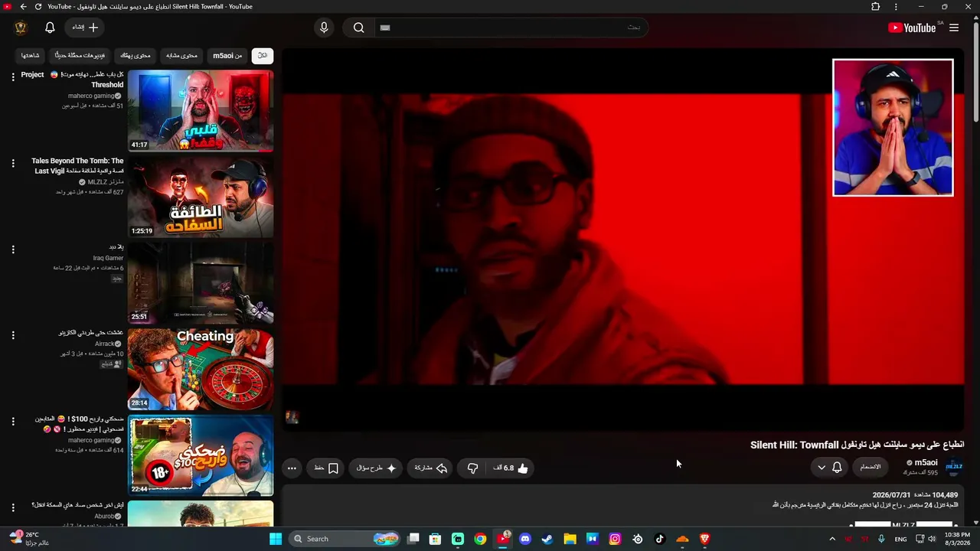
Task: Open the 1:25:19 Tales Beyond The Tomb thumbnail
Action: (x=201, y=197)
